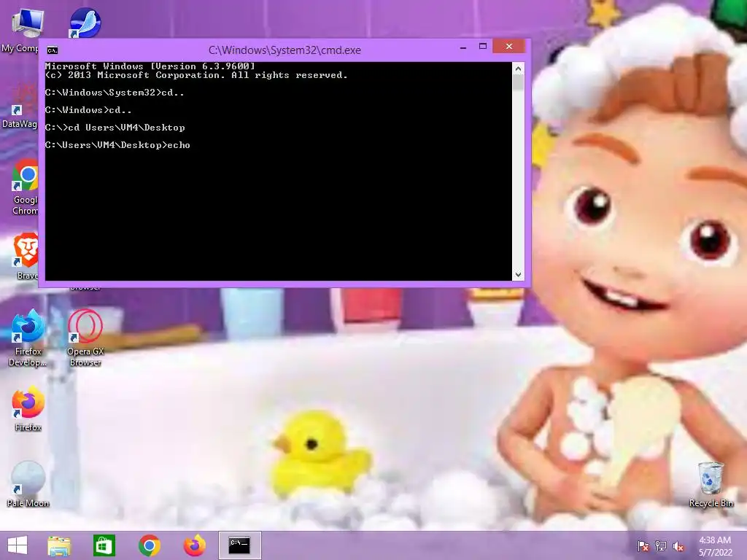Click the 'C:\Windows>cd..' line

click(x=88, y=110)
